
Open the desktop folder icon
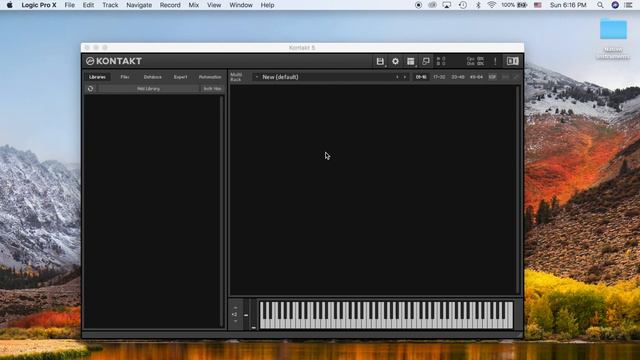coord(613,29)
